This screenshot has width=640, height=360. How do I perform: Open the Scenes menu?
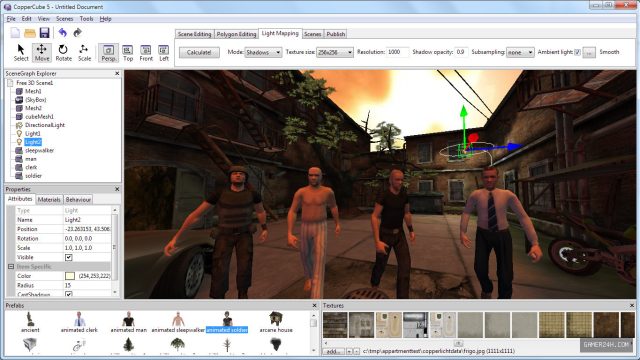(64, 19)
